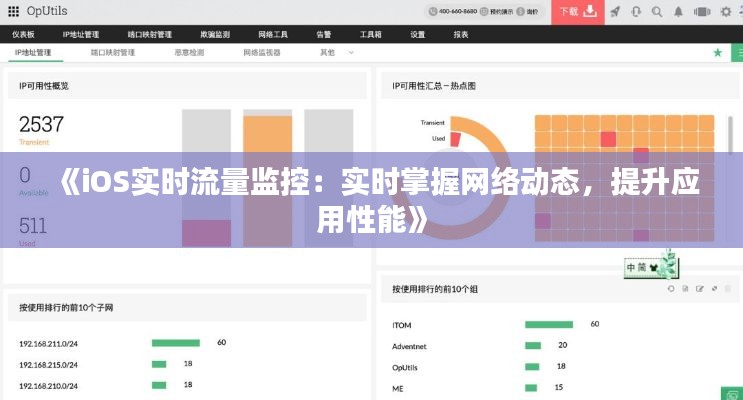Open the green menu button beside star
Screen dimensions: 743x400
point(738,53)
